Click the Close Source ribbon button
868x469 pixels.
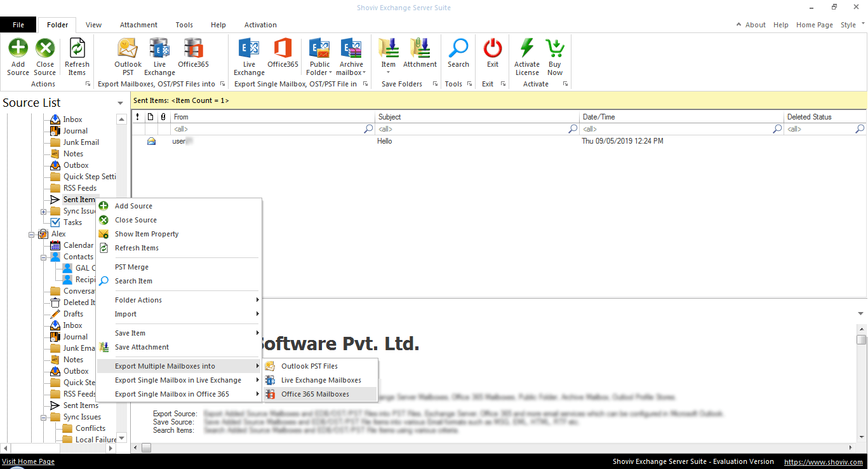click(45, 57)
